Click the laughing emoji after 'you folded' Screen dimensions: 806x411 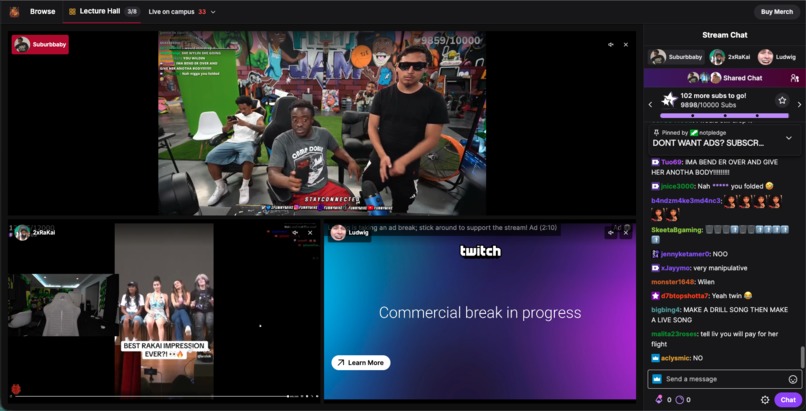(x=769, y=186)
